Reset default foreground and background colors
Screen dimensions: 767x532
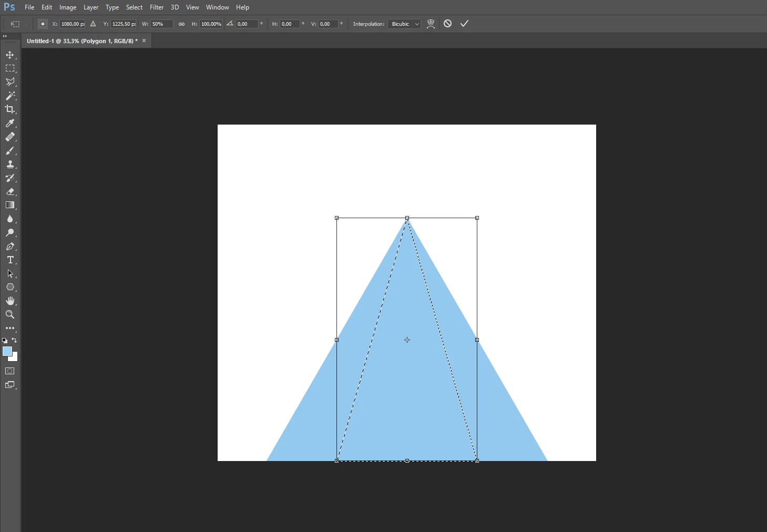(5, 341)
